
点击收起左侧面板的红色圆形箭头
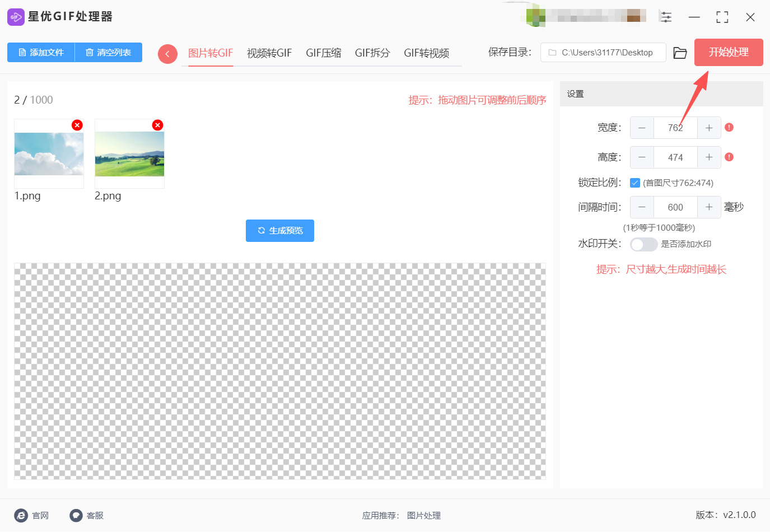[167, 53]
